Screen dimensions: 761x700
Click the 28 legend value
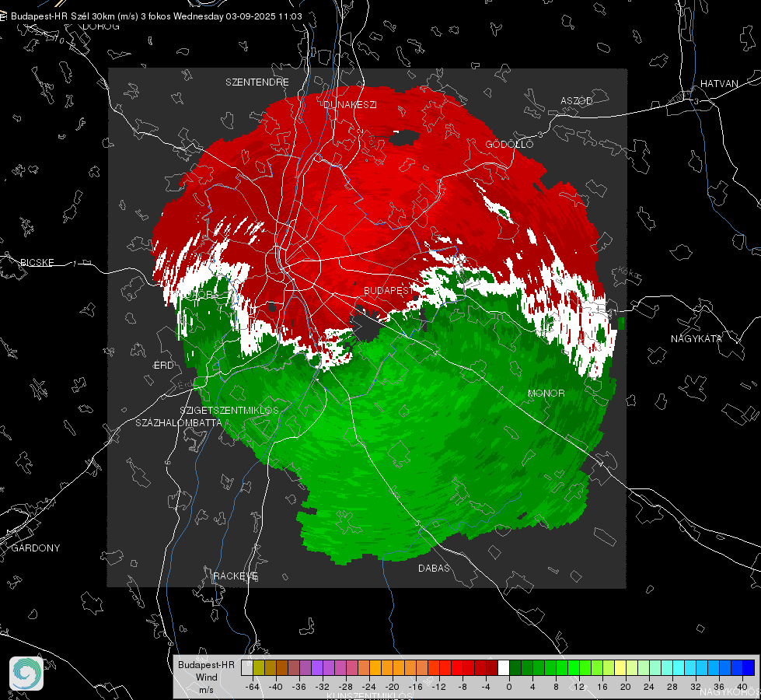click(672, 687)
